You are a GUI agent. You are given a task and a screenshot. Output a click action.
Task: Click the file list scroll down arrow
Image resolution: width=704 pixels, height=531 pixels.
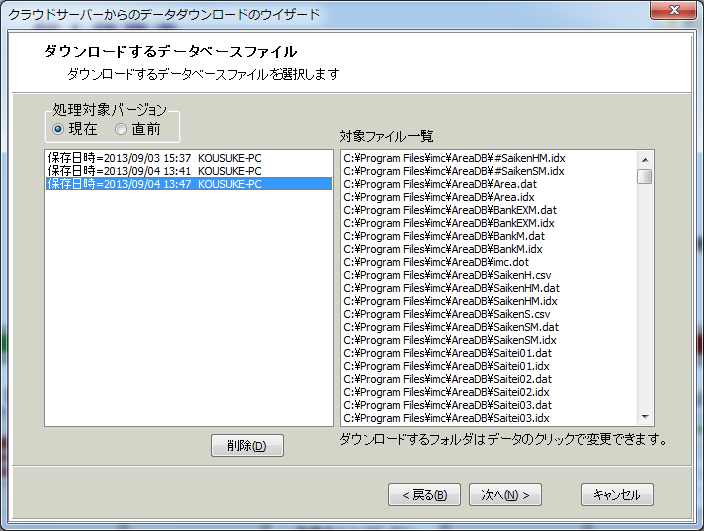645,418
